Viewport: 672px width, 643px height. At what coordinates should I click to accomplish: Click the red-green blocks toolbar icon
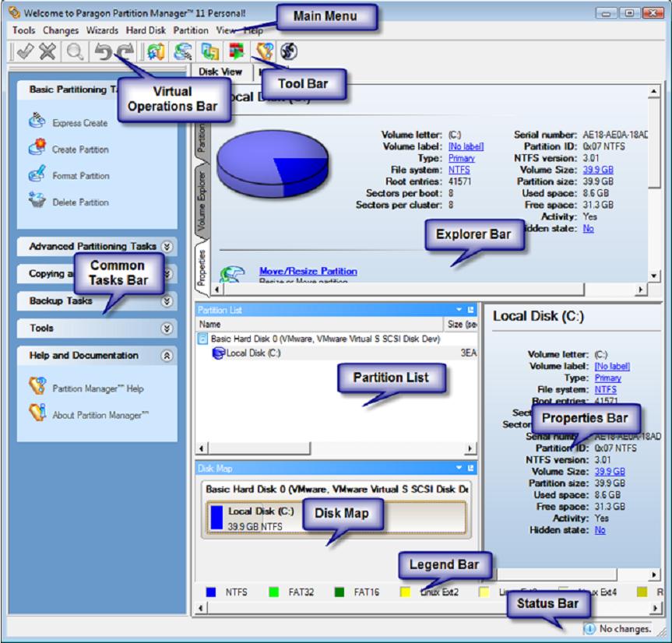coord(236,51)
